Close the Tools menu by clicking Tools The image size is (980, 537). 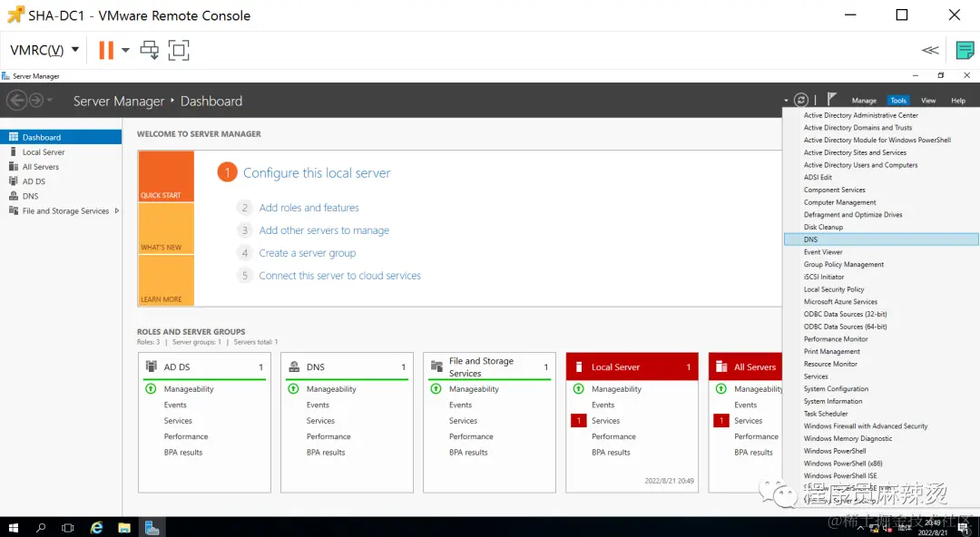[898, 101]
